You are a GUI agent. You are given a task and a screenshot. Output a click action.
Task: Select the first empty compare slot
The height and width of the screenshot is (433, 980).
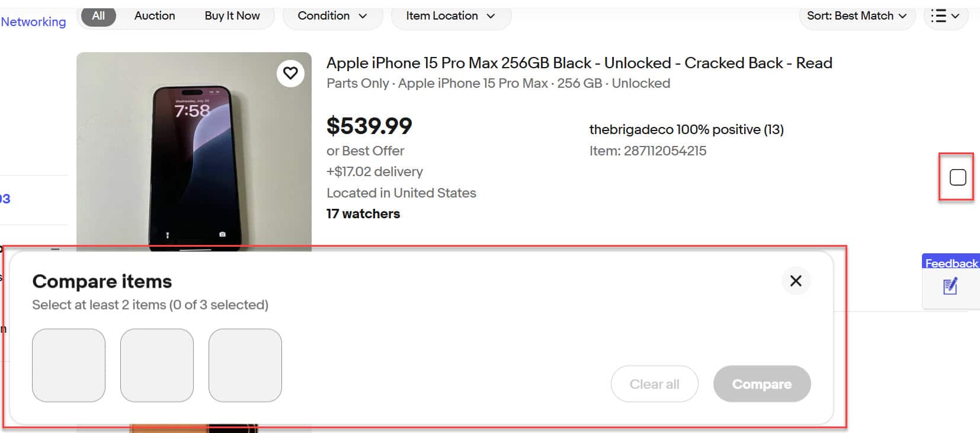(x=69, y=365)
